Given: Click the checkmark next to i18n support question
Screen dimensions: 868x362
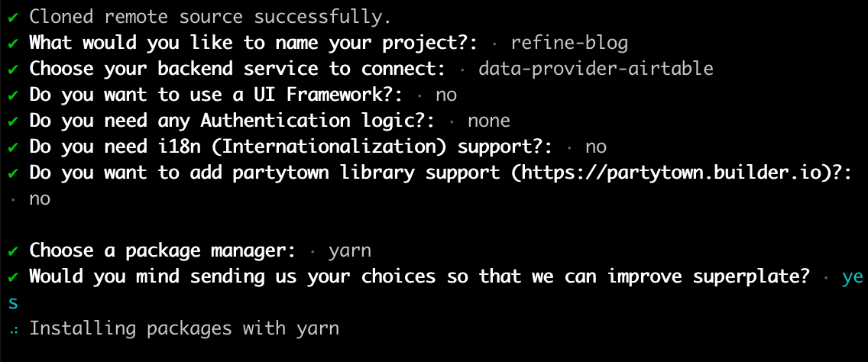Looking at the screenshot, I should pyautogui.click(x=14, y=148).
